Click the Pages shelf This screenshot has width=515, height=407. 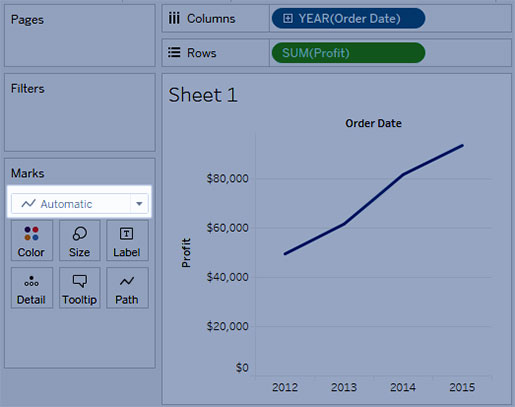tap(80, 35)
